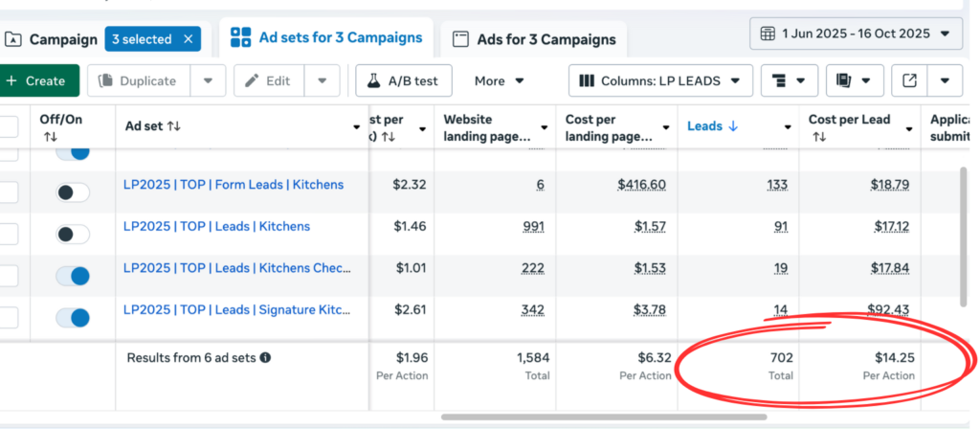Image resolution: width=980 pixels, height=429 pixels.
Task: Sort by Ad set column arrows
Action: pos(174,126)
